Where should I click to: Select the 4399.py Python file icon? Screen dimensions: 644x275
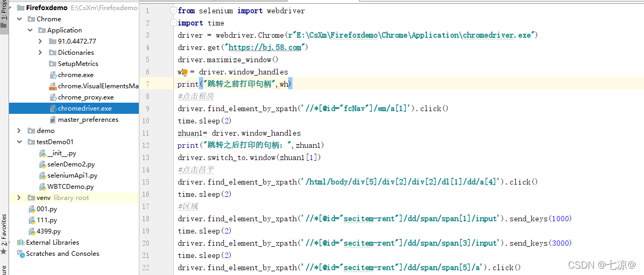click(32, 231)
